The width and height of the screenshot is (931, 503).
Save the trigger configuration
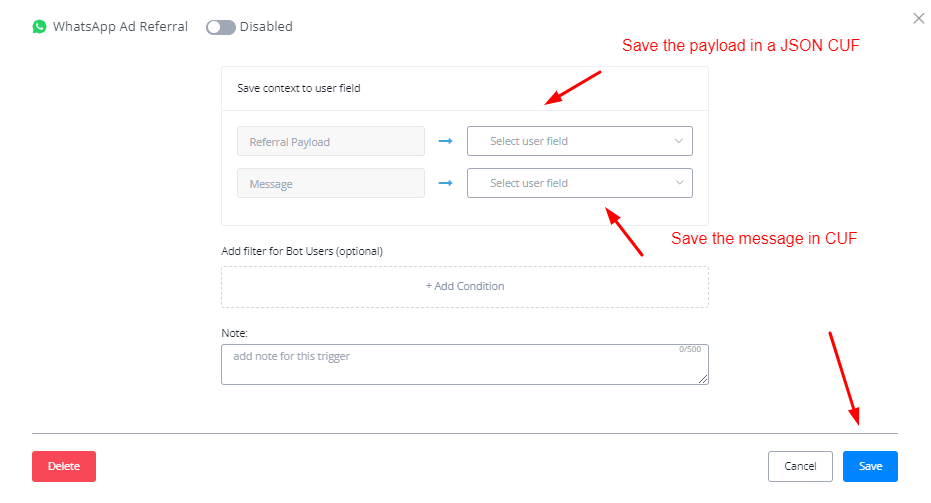coord(870,466)
